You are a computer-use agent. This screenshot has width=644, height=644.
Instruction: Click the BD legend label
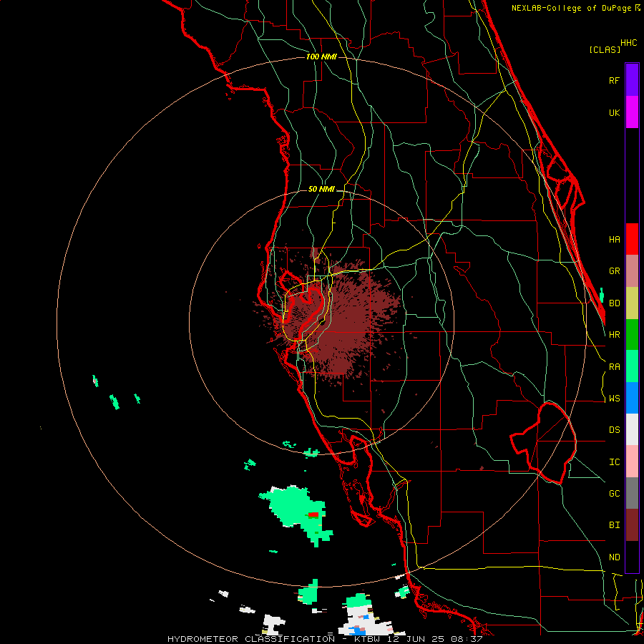pos(614,303)
